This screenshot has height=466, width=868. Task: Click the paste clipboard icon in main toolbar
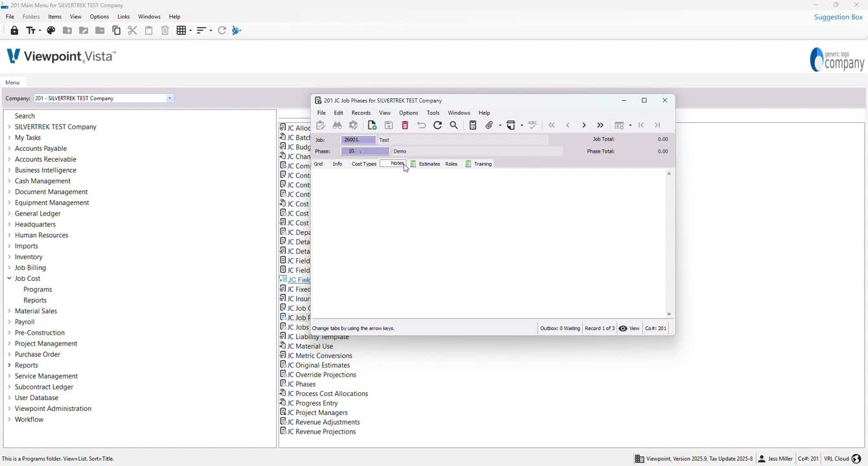pyautogui.click(x=149, y=30)
